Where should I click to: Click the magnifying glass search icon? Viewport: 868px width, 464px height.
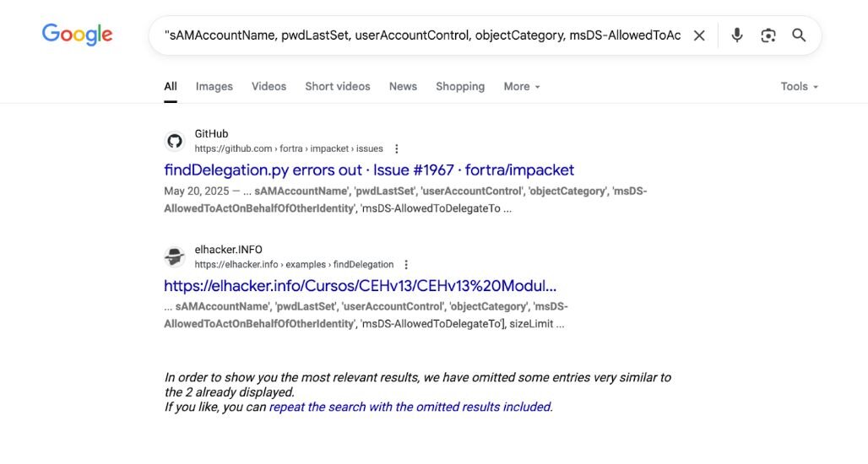pos(799,35)
